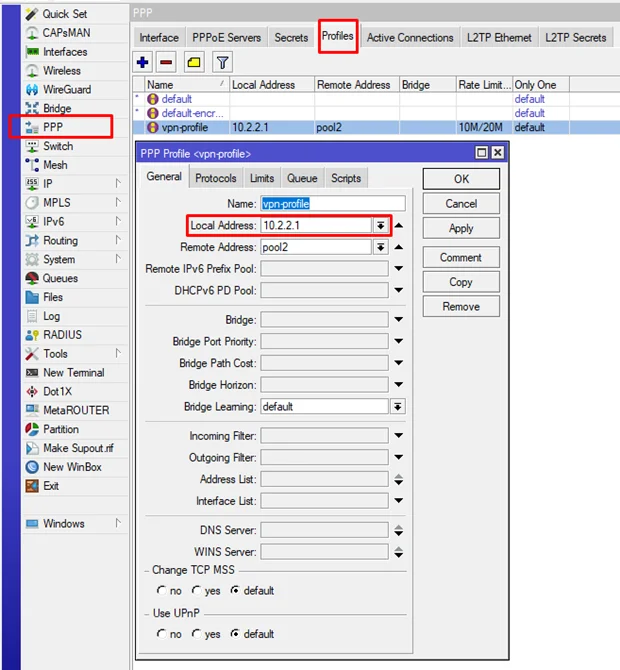Open RADIUS in the sidebar menu

pyautogui.click(x=62, y=335)
